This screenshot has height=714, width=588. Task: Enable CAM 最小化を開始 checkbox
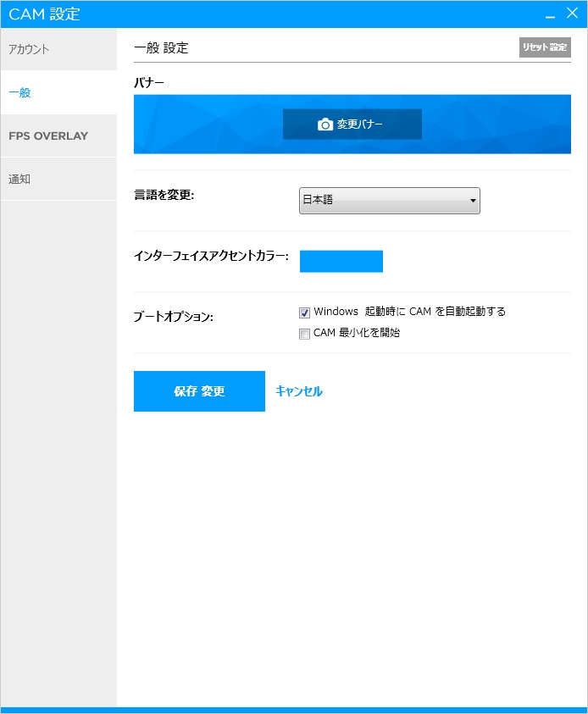click(x=304, y=334)
